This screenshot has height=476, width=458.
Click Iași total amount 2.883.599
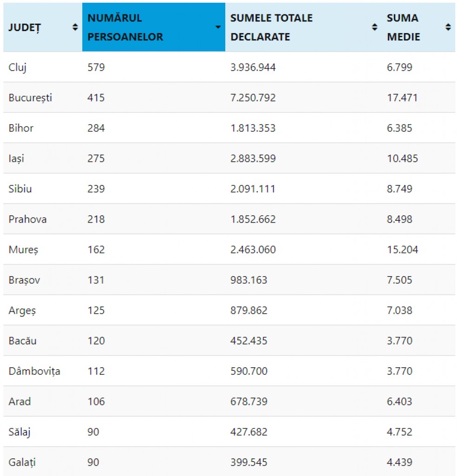[x=253, y=159]
